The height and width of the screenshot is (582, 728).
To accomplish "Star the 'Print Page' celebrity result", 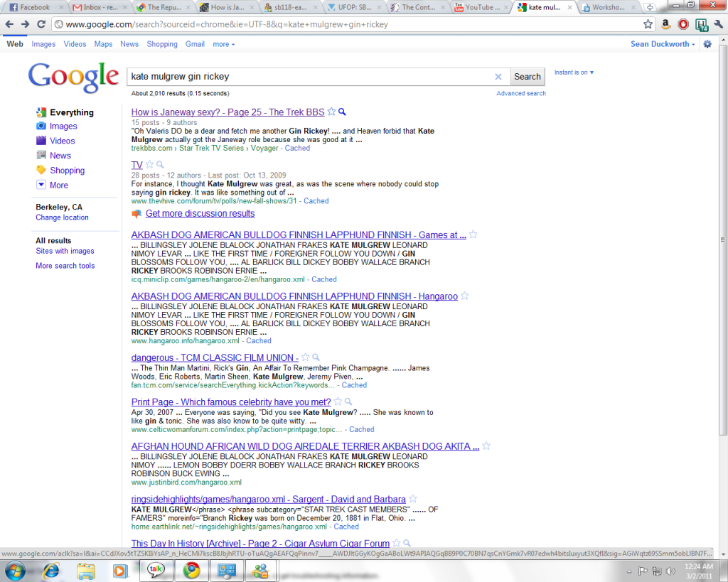I will [338, 402].
